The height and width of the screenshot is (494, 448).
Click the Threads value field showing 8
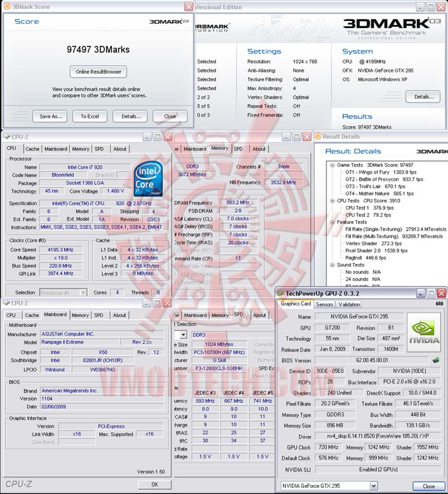[x=158, y=293]
